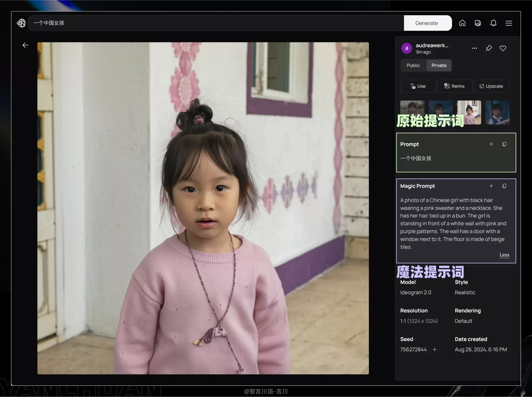Click the Upscale button
The width and height of the screenshot is (532, 397).
492,86
